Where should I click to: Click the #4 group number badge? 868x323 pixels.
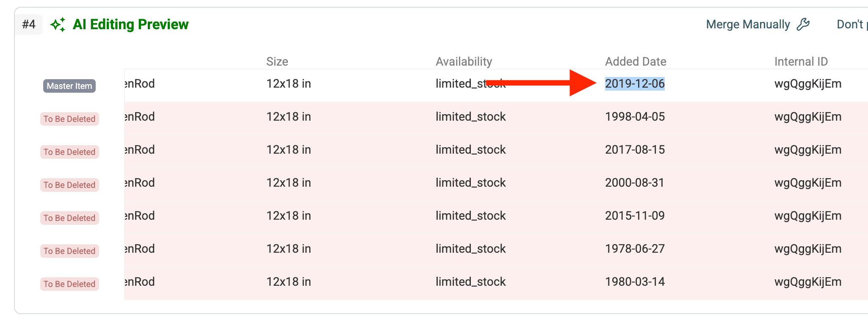tap(28, 25)
